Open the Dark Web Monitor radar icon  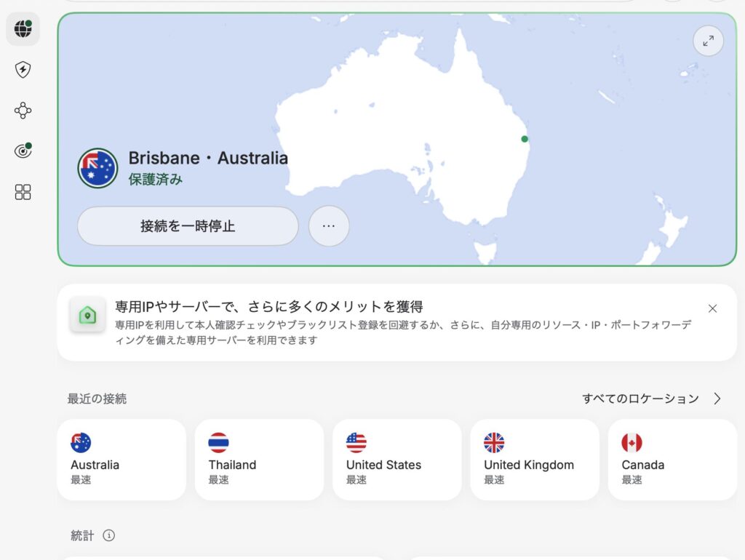click(23, 151)
